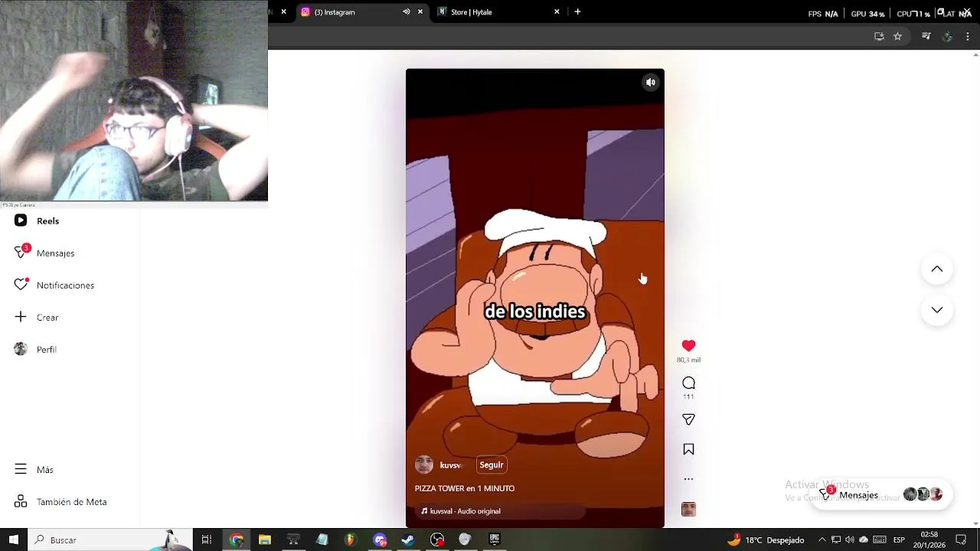Image resolution: width=980 pixels, height=551 pixels.
Task: Open Notificaciones heart icon in the sidebar
Action: coord(21,285)
